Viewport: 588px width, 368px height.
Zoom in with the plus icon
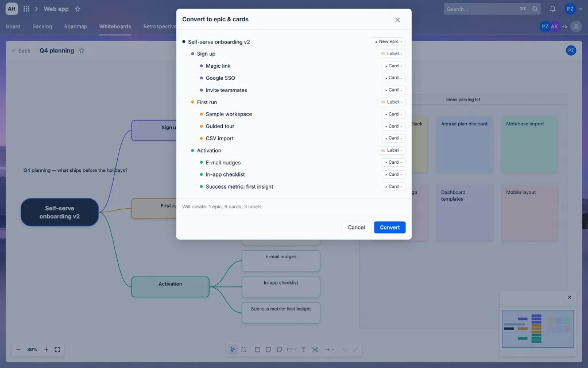coord(46,350)
